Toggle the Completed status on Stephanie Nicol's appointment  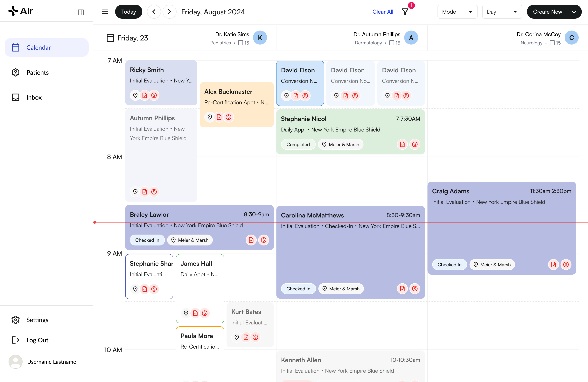coord(298,144)
